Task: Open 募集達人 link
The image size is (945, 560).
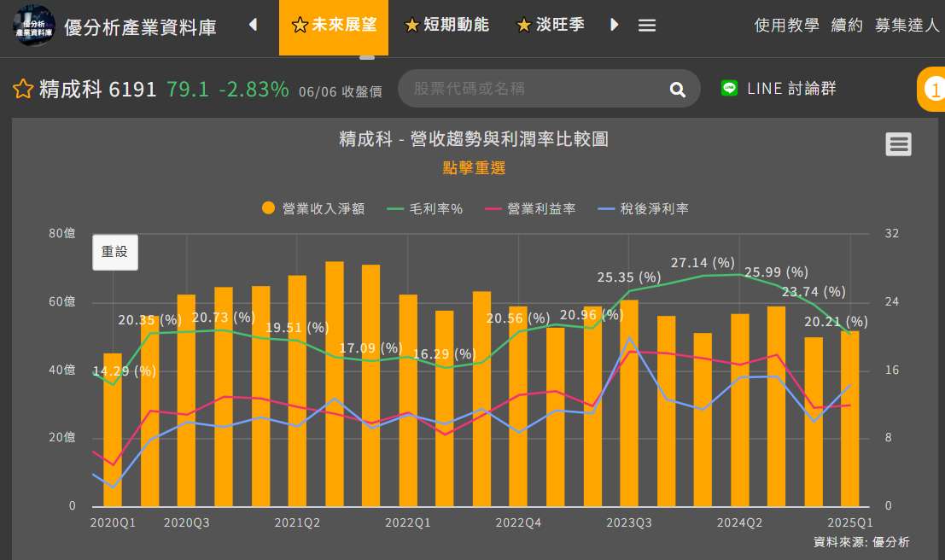Action: pyautogui.click(x=907, y=25)
